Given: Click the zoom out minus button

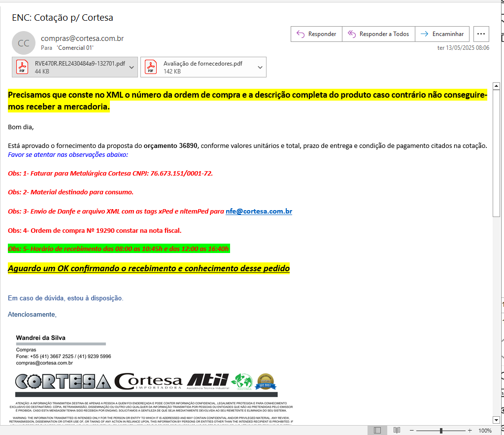Looking at the screenshot, I should (x=411, y=430).
